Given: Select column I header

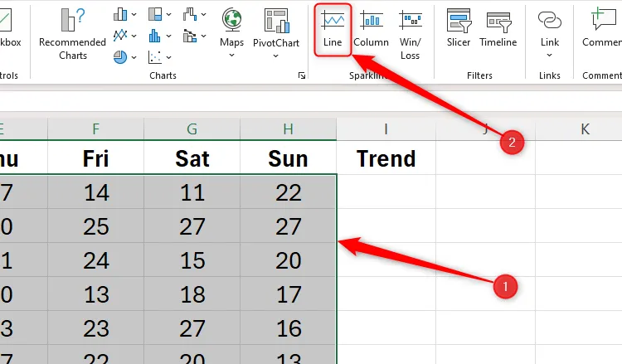Looking at the screenshot, I should 386,129.
